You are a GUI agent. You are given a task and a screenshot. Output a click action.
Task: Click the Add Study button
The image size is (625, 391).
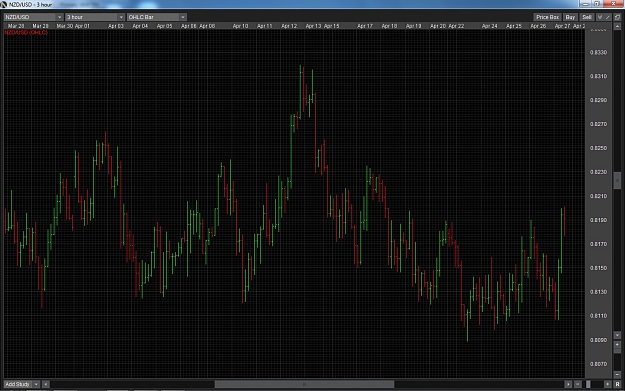click(18, 384)
